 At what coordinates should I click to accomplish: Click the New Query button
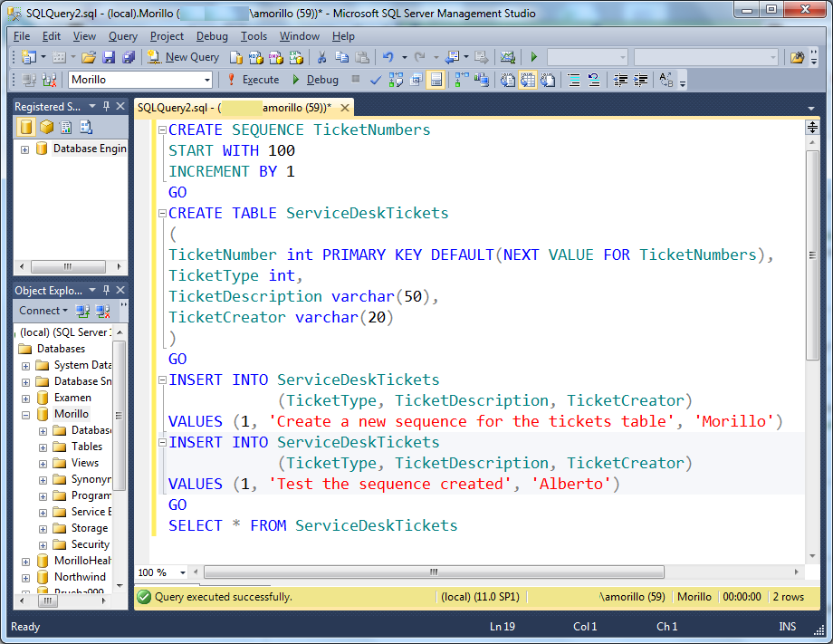(183, 57)
